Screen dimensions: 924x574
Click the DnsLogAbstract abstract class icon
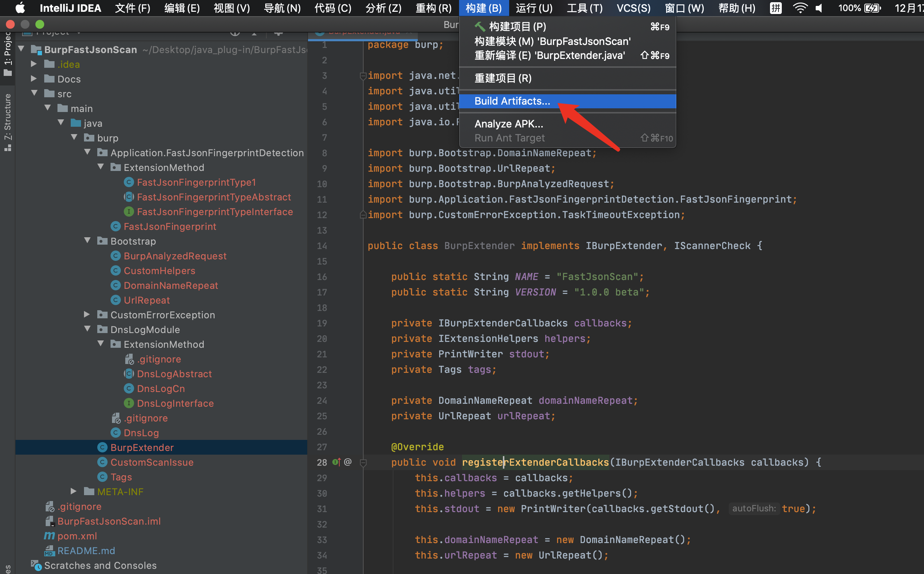[x=129, y=374]
